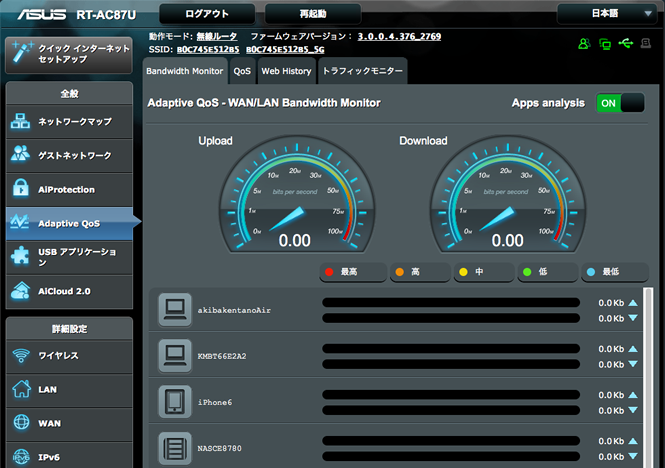Viewport: 665px width, 468px height.
Task: Click the gray printer status icon
Action: point(646,43)
